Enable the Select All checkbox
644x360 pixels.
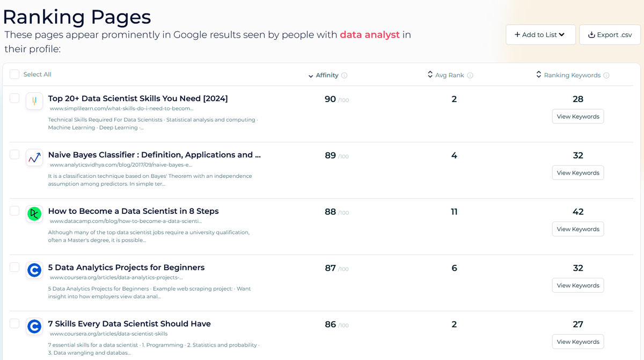pos(14,74)
